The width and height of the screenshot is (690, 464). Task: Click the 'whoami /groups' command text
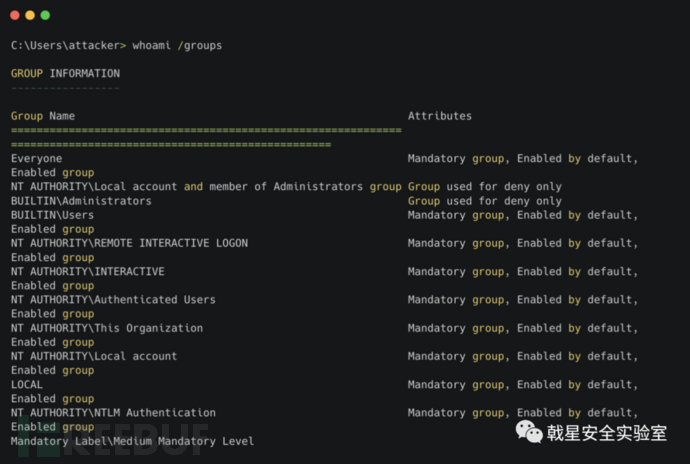177,45
